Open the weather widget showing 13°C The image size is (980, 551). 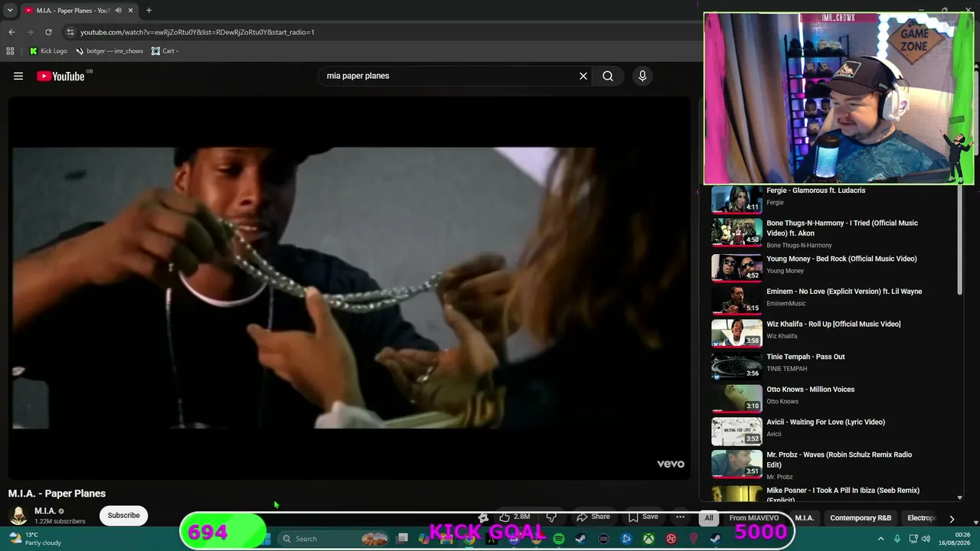tap(34, 539)
